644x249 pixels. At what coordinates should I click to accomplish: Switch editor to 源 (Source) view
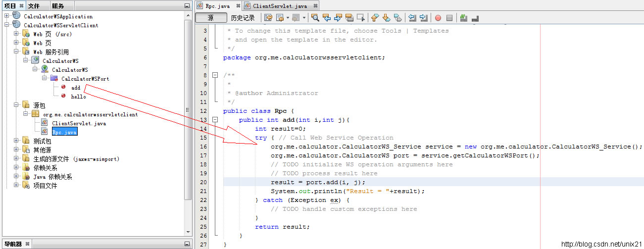[210, 18]
